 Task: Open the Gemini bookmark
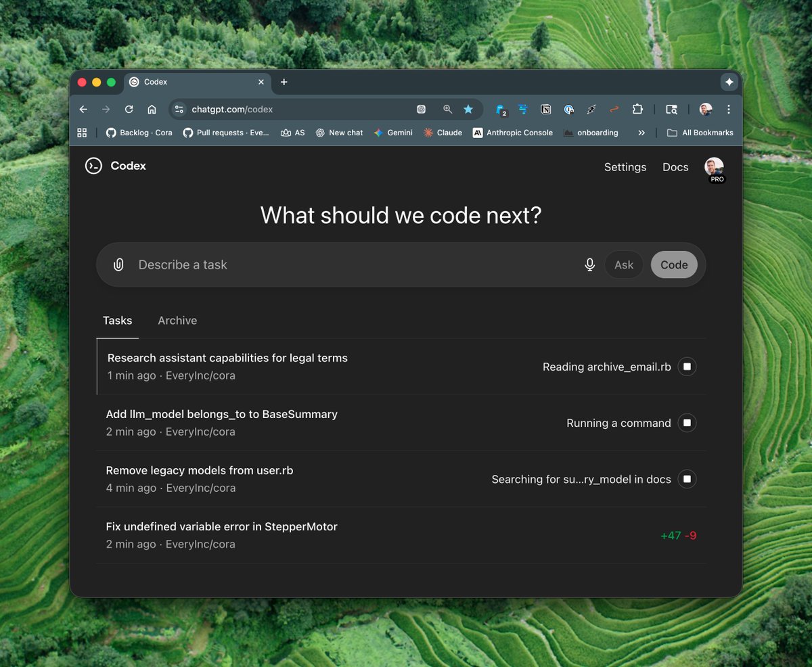393,133
